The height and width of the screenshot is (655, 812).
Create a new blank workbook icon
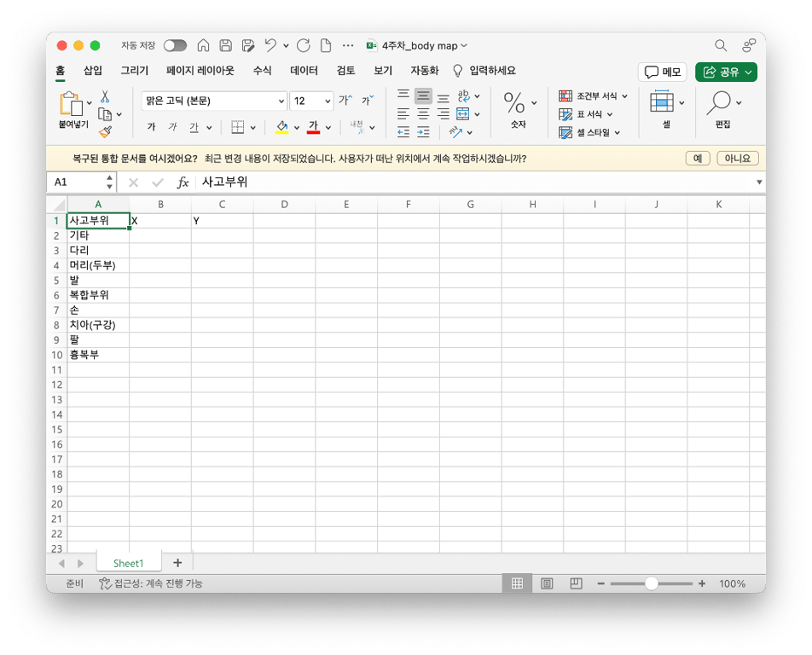coord(326,45)
